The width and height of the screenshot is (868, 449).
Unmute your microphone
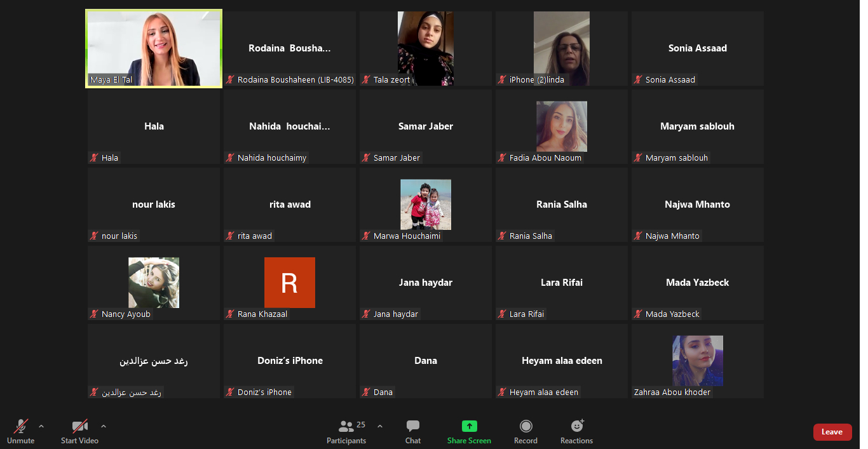21,432
